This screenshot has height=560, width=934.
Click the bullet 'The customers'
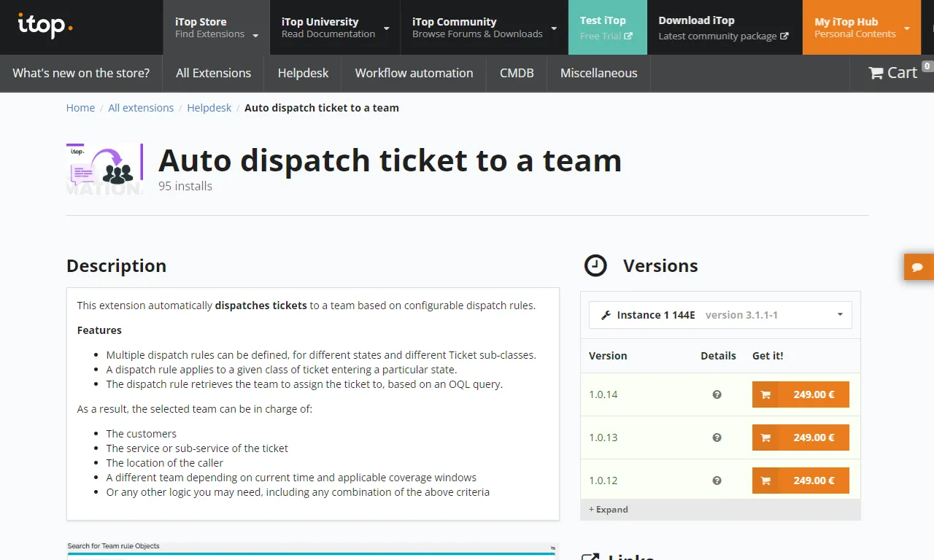point(142,434)
